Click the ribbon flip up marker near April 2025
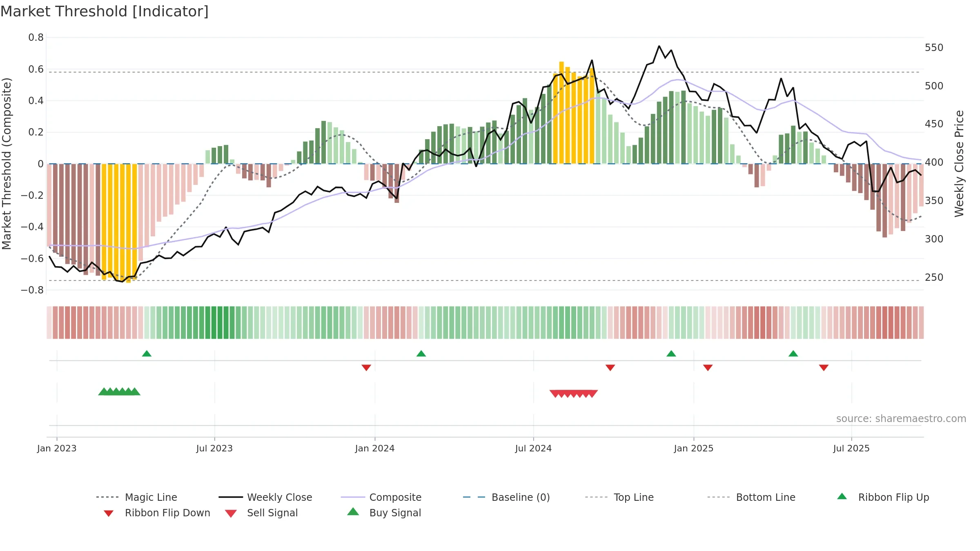The image size is (980, 551). coord(793,353)
